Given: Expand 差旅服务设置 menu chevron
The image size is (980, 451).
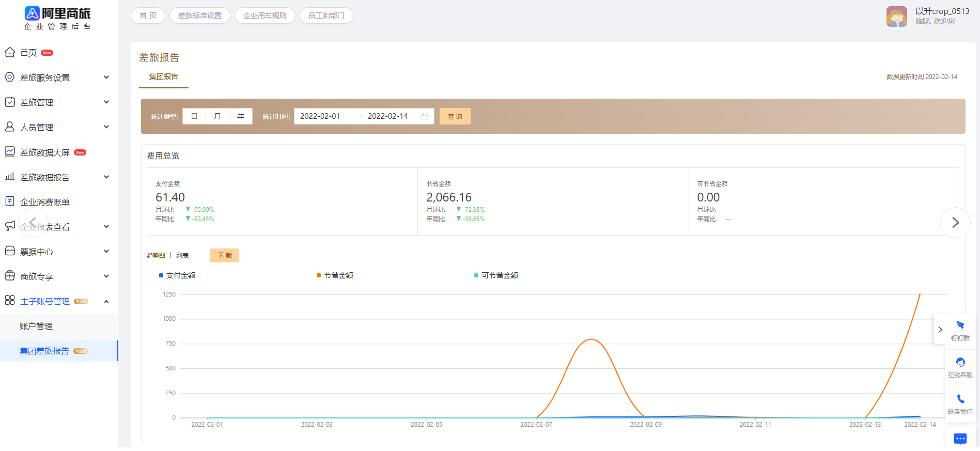Looking at the screenshot, I should pos(106,77).
